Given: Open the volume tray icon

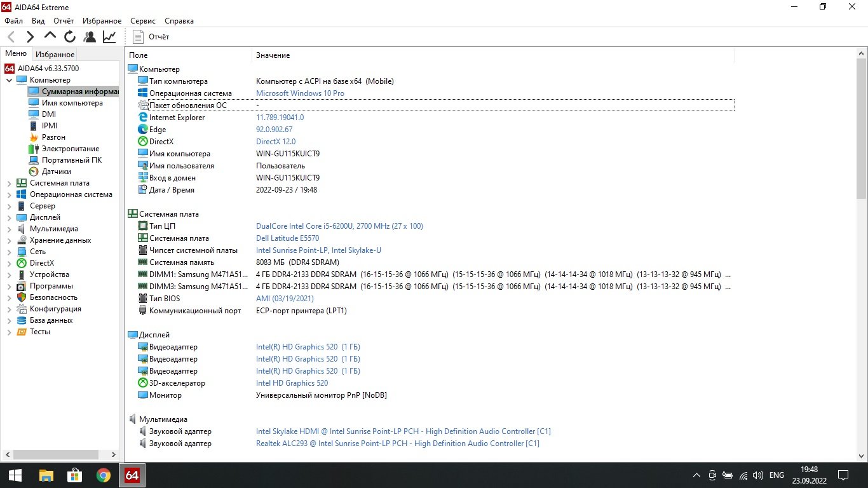Looking at the screenshot, I should [757, 475].
